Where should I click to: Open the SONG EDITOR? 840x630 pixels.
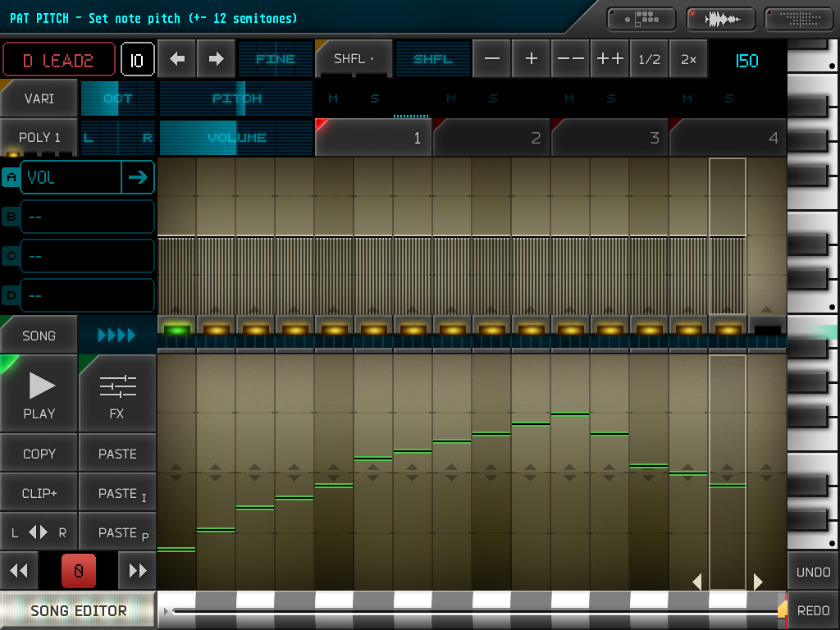(79, 611)
